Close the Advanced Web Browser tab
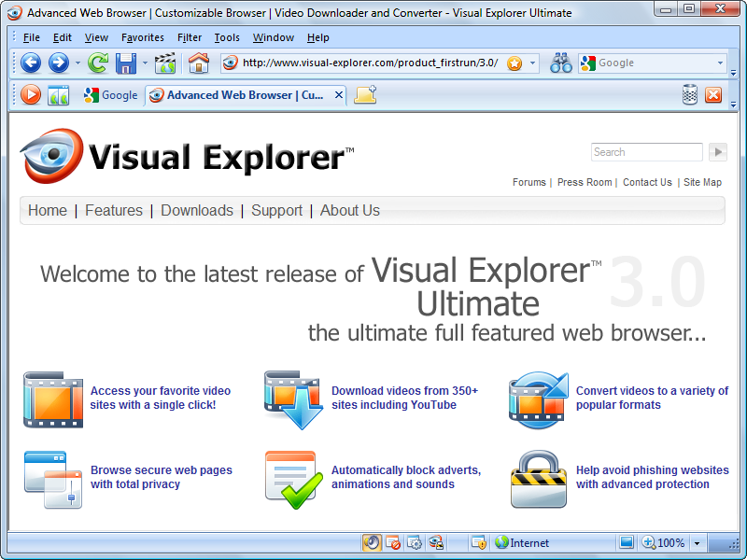Viewport: 747px width, 560px height. point(339,95)
